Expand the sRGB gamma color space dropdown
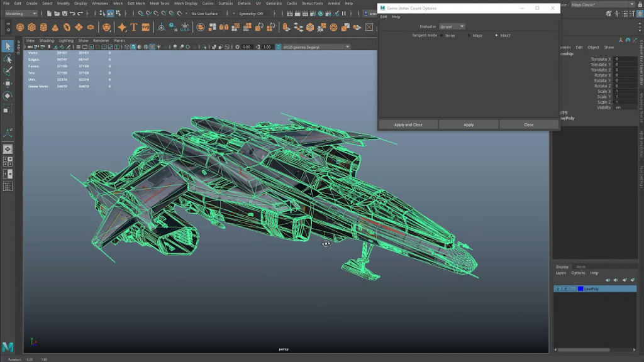644x362 pixels. tap(316, 47)
